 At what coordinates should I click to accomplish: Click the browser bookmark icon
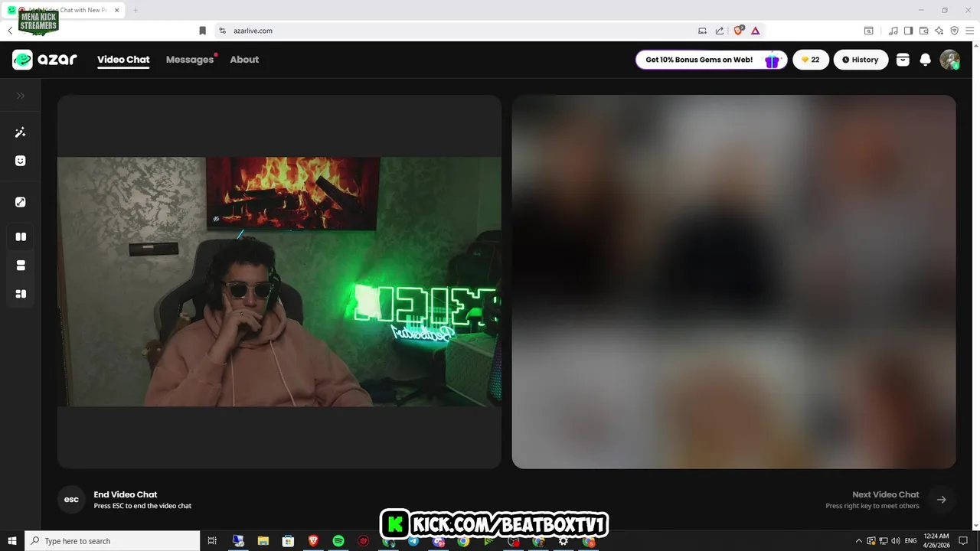click(x=202, y=31)
